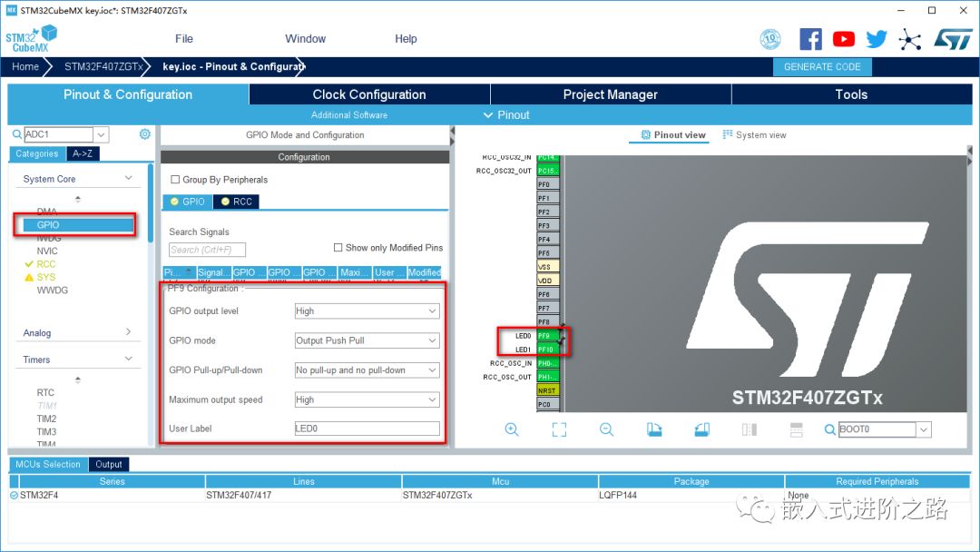
Task: Open the Window menu
Action: tap(305, 39)
